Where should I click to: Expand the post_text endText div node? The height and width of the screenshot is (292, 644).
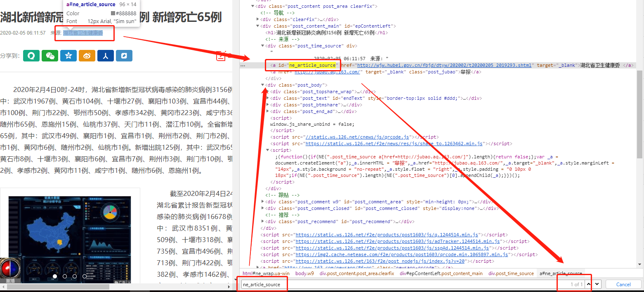(268, 98)
